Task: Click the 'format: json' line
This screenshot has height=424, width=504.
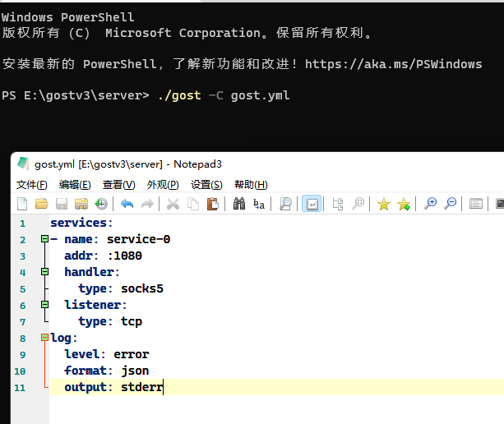Action: tap(107, 371)
